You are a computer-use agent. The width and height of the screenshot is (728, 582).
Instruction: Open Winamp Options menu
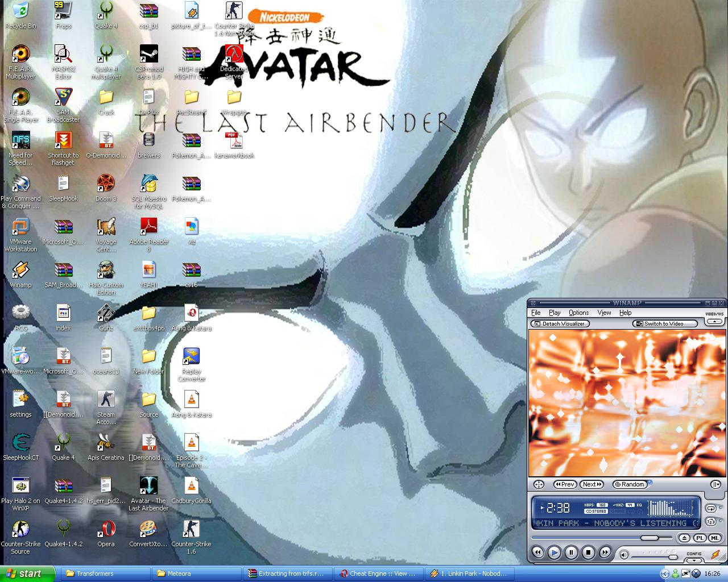[578, 313]
